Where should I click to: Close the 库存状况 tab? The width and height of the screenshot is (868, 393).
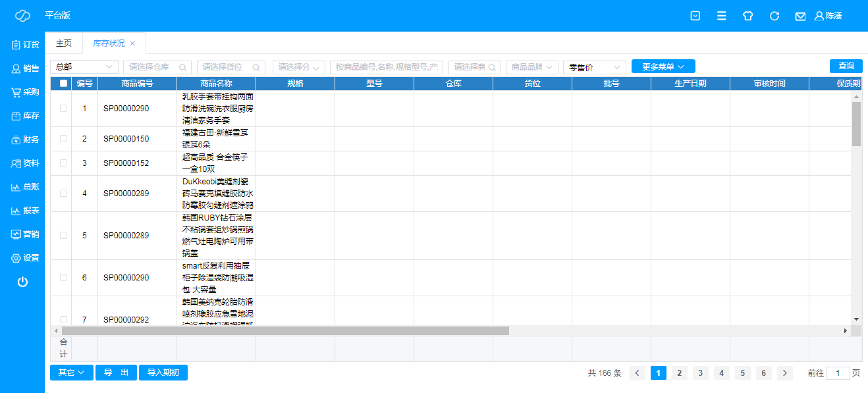132,43
